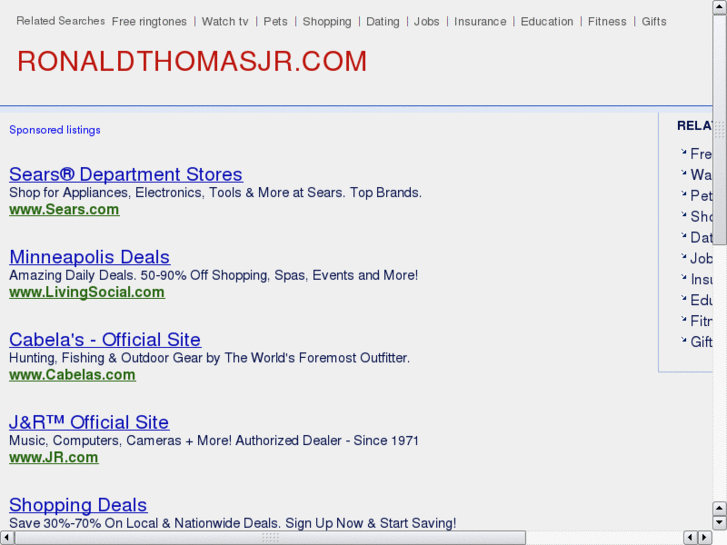Open the Jobs link in top bar
This screenshot has width=727, height=545.
(427, 22)
